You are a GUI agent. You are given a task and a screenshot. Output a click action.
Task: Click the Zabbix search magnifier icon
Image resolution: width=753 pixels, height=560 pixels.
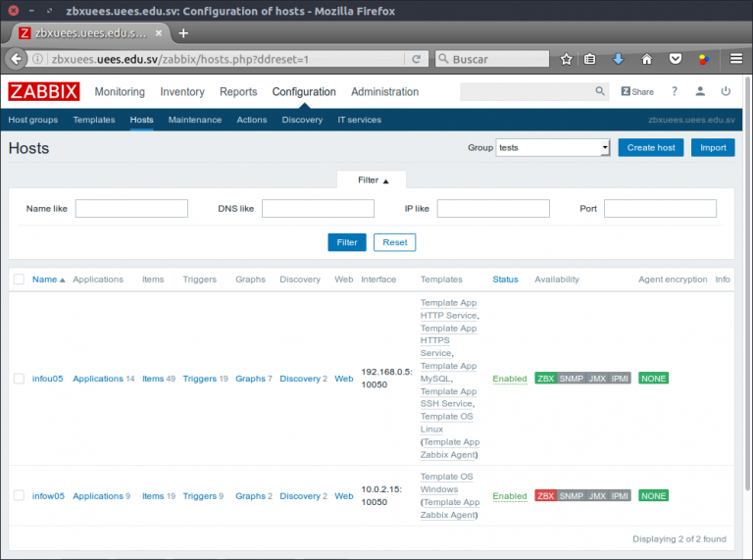(600, 91)
